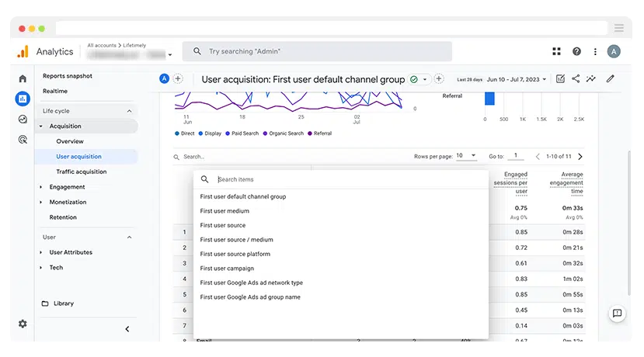The image size is (644, 357).
Task: Open the feedback chat icon
Action: click(617, 314)
